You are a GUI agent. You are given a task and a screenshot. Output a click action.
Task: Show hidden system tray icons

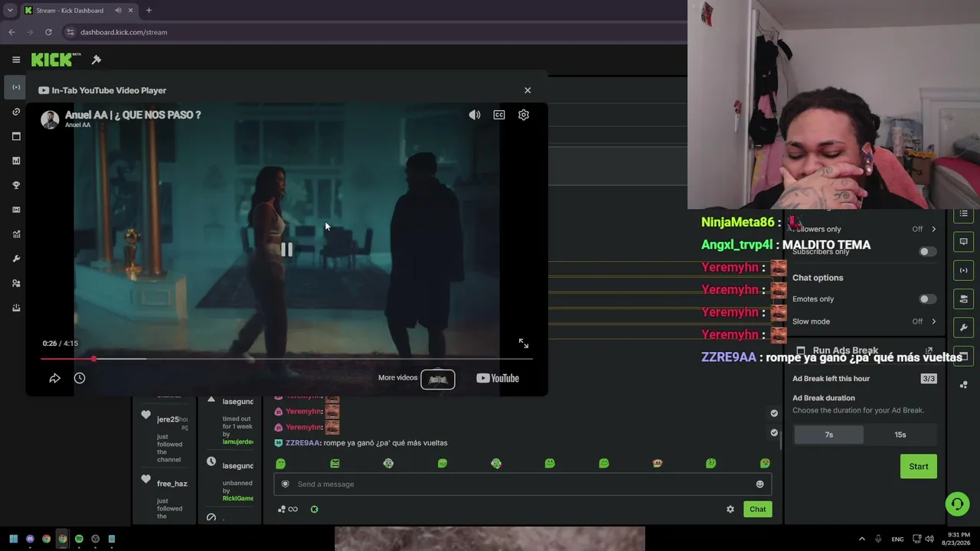861,539
